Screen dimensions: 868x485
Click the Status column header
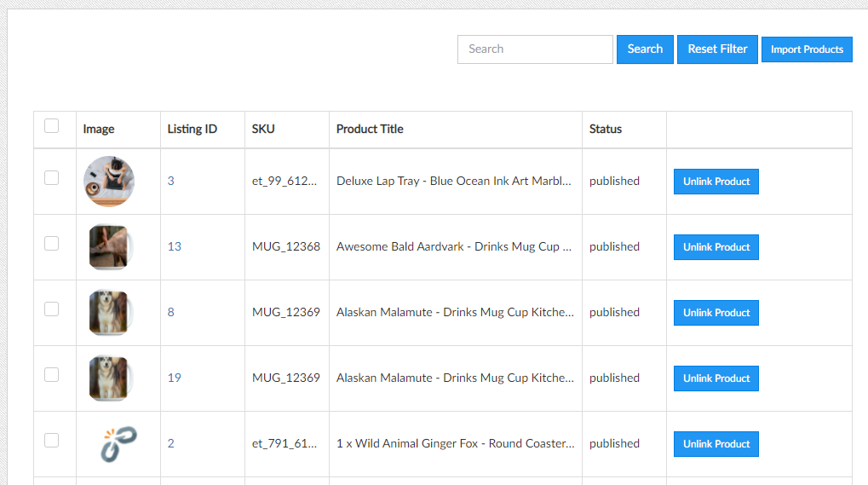coord(605,129)
